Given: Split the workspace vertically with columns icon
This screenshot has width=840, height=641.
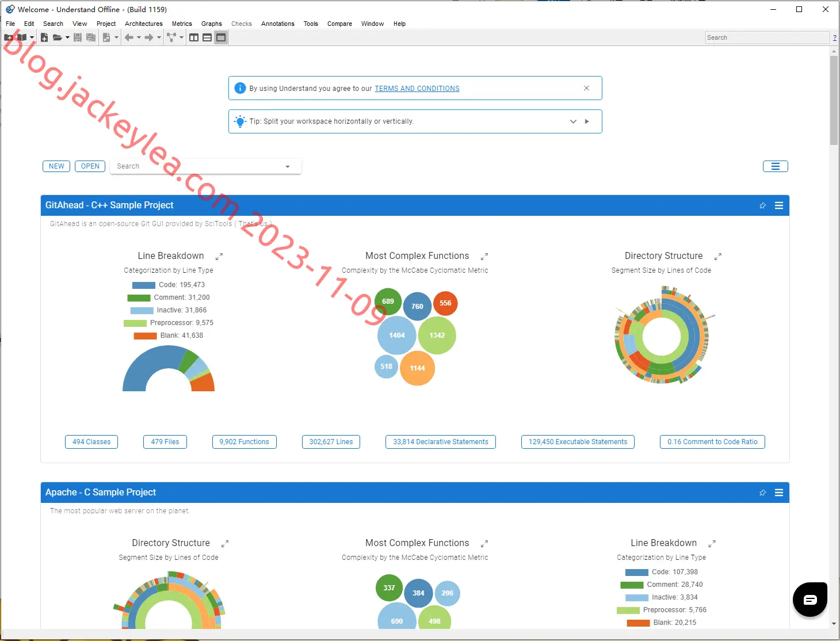Looking at the screenshot, I should pos(194,37).
